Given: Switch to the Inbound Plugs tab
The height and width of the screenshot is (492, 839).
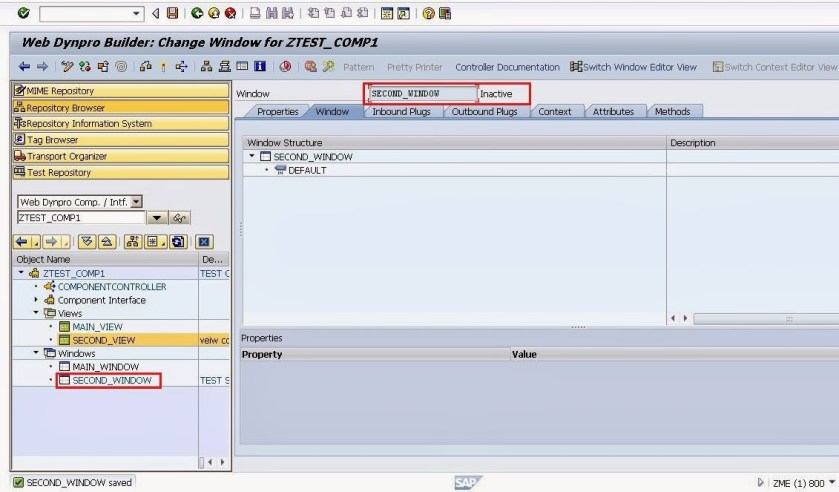Looking at the screenshot, I should pyautogui.click(x=401, y=111).
